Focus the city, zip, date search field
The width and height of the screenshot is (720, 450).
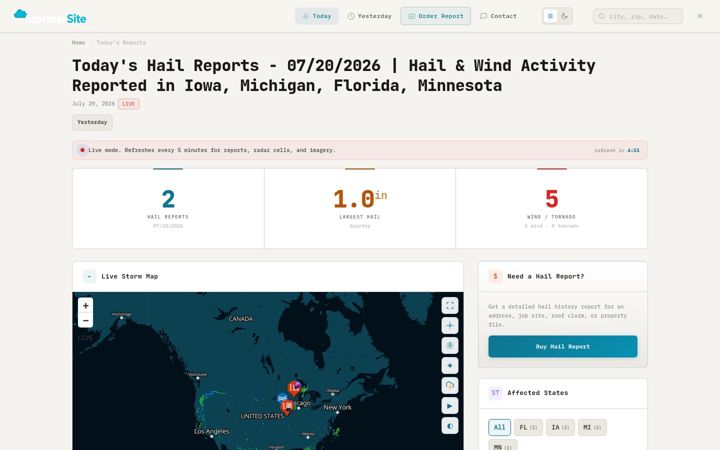tap(638, 16)
